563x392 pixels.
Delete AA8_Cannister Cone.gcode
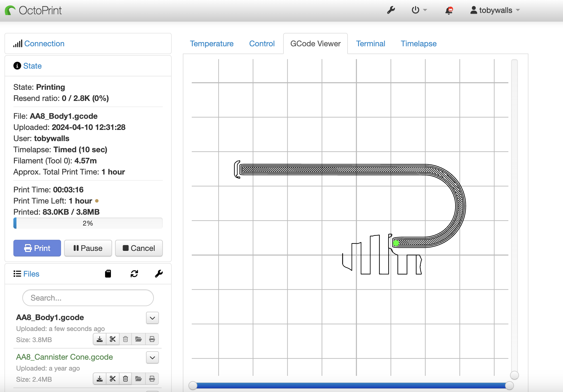point(125,379)
